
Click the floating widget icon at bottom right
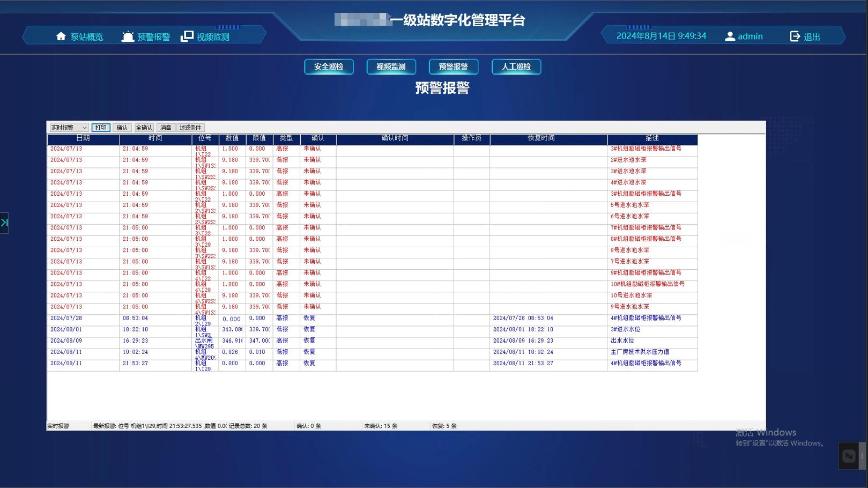click(x=848, y=456)
